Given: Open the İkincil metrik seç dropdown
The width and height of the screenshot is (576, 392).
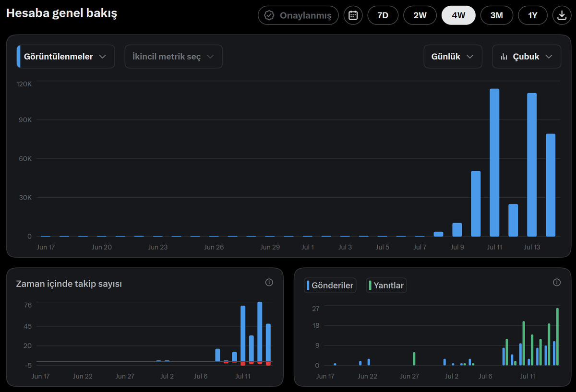Looking at the screenshot, I should (x=174, y=57).
